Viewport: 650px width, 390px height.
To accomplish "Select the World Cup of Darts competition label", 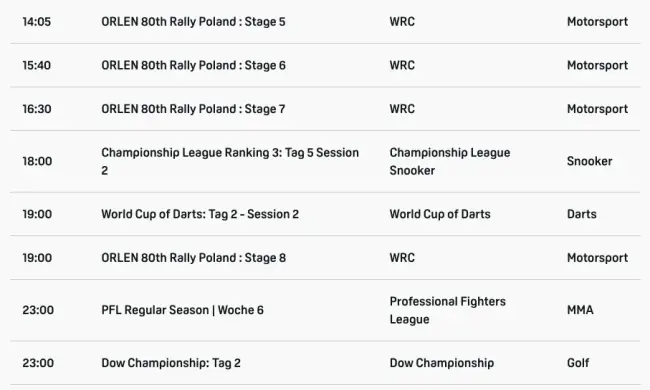I will (x=440, y=214).
